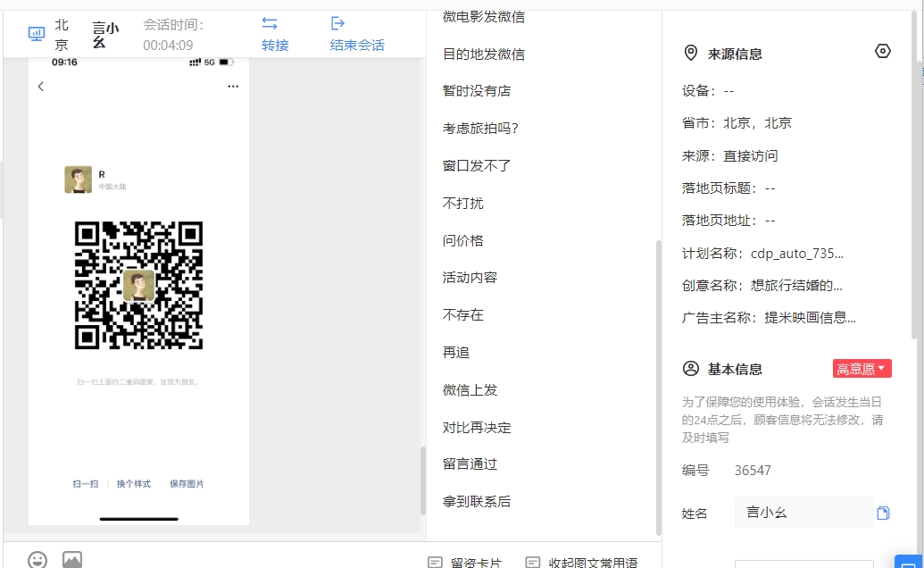The width and height of the screenshot is (924, 568).
Task: Choose the 拿到联系后 quick reply
Action: point(477,502)
